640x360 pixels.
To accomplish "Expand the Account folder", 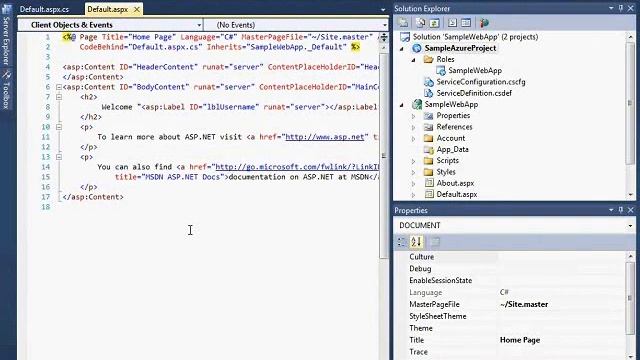I will pyautogui.click(x=413, y=139).
